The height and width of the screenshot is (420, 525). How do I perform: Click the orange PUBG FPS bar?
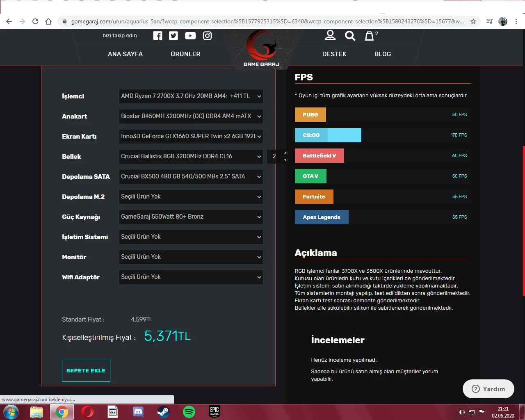tap(310, 115)
